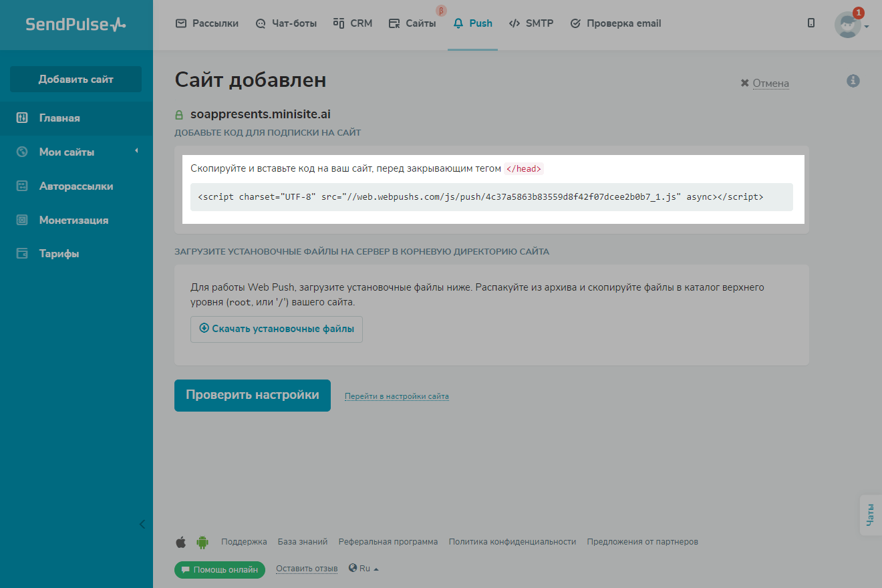This screenshot has height=588, width=882.
Task: Open the Проверка email tab
Action: pos(615,23)
